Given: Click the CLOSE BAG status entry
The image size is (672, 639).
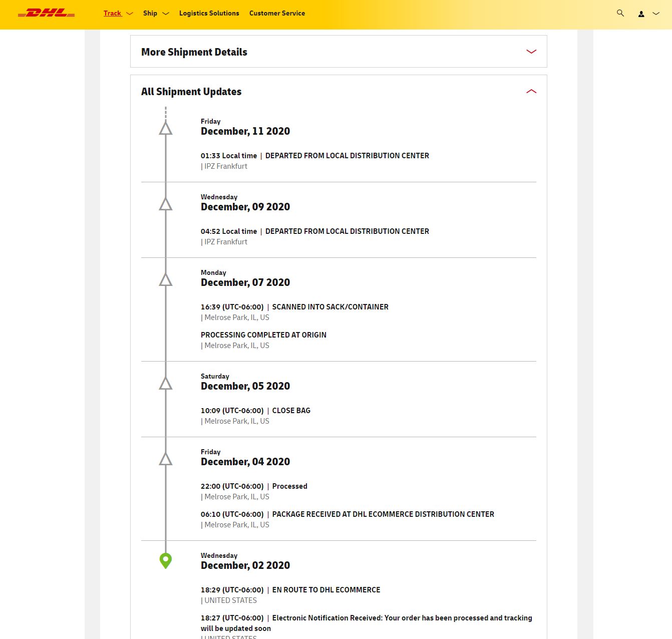Looking at the screenshot, I should pos(291,411).
